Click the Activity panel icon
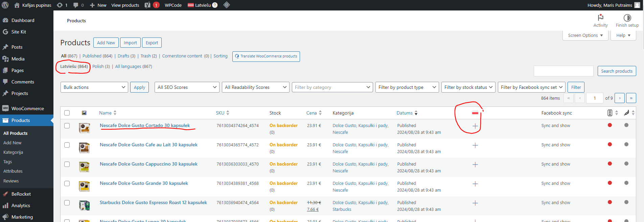The image size is (644, 222). tap(600, 18)
